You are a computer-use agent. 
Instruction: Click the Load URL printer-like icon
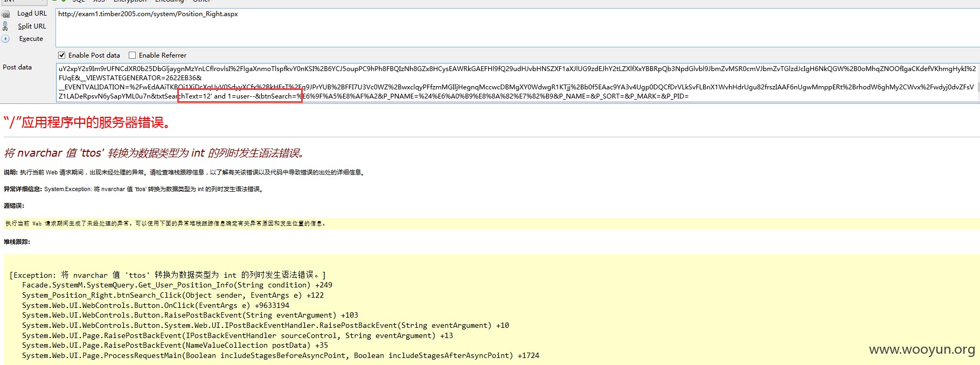(5, 14)
